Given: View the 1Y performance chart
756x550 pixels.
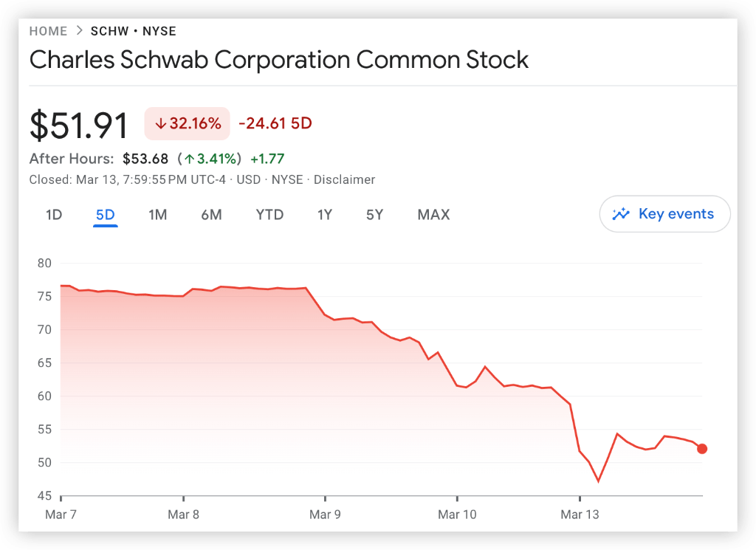Looking at the screenshot, I should [325, 214].
